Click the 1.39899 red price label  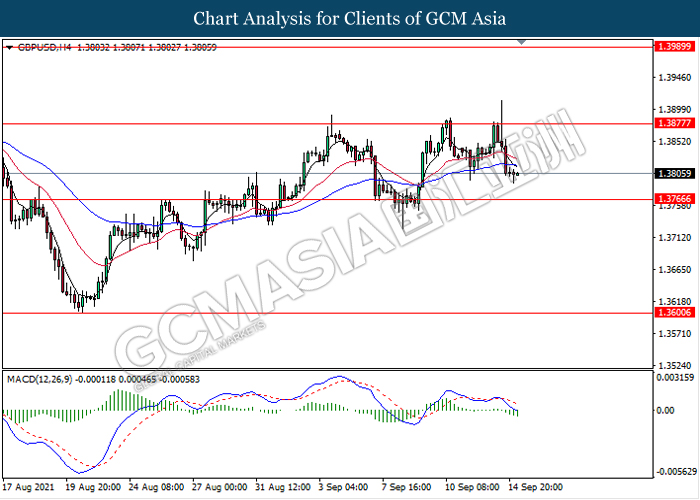(675, 46)
